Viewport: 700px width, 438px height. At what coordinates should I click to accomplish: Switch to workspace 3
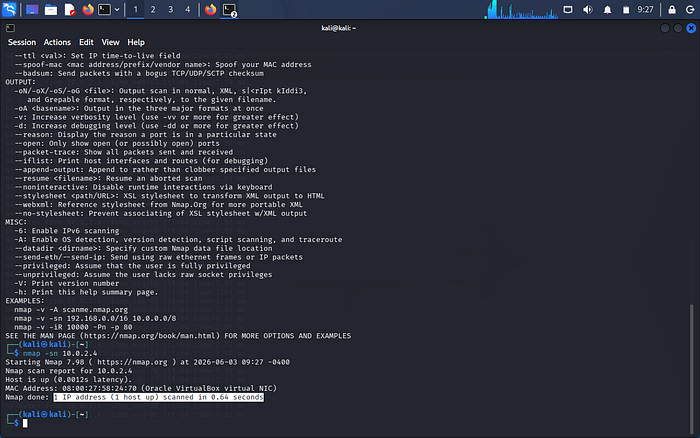coord(171,9)
